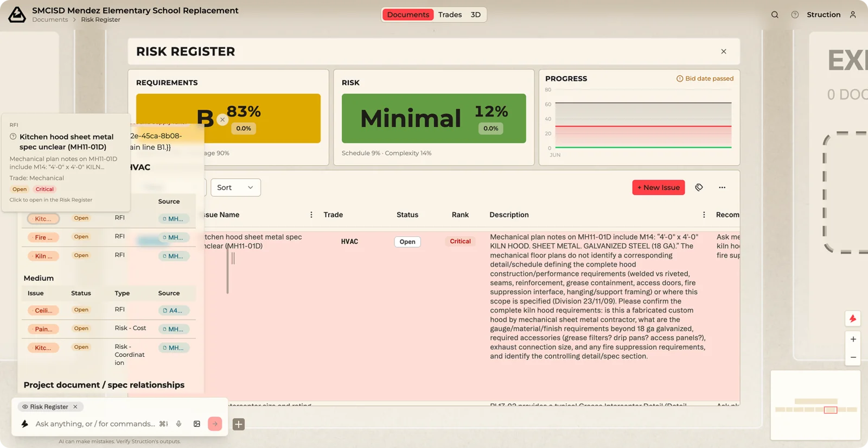Image resolution: width=868 pixels, height=448 pixels.
Task: Click the red lightning AI canvas button
Action: click(853, 319)
